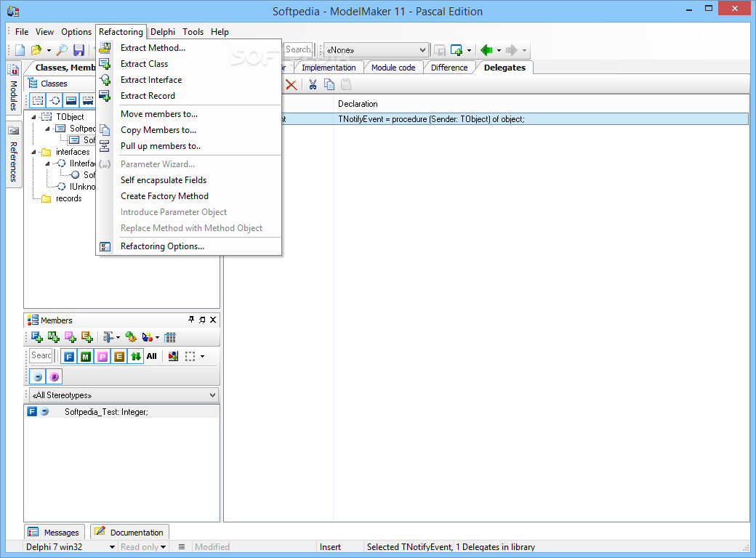Click the float panel icon in Members header

(x=202, y=320)
